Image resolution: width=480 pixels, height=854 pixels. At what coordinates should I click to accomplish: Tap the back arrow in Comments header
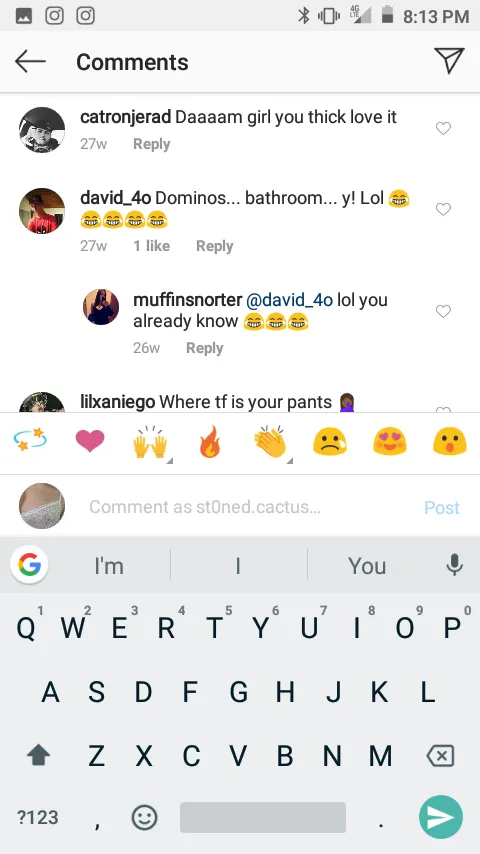pos(30,62)
